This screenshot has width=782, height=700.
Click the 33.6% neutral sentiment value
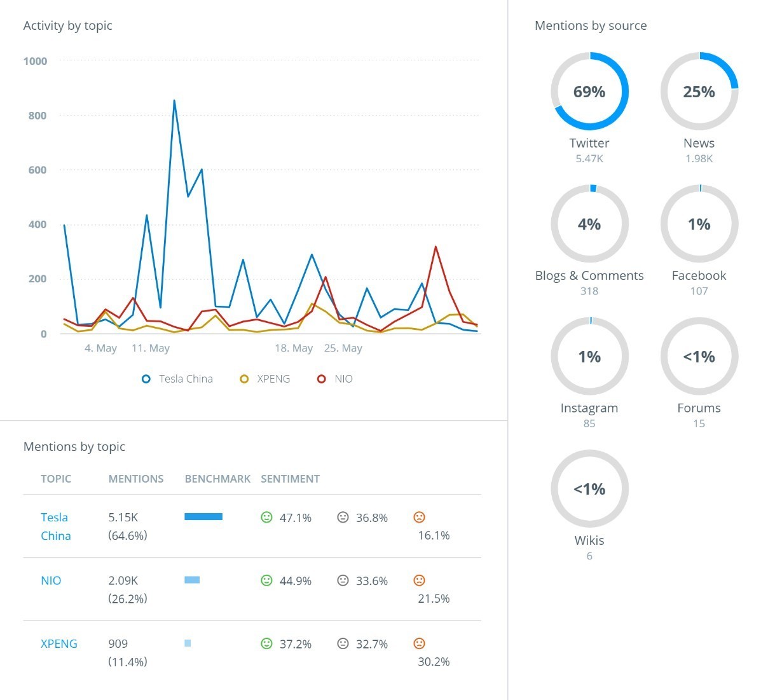[372, 581]
